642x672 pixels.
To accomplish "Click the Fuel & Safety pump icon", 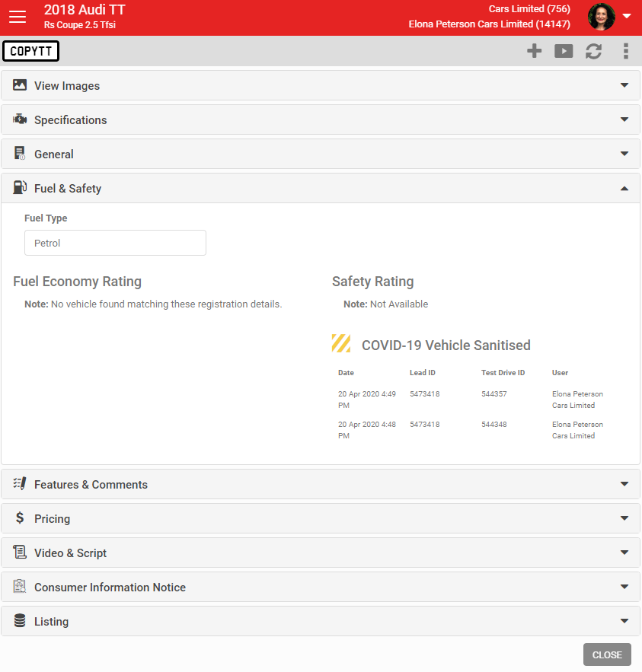I will (20, 187).
